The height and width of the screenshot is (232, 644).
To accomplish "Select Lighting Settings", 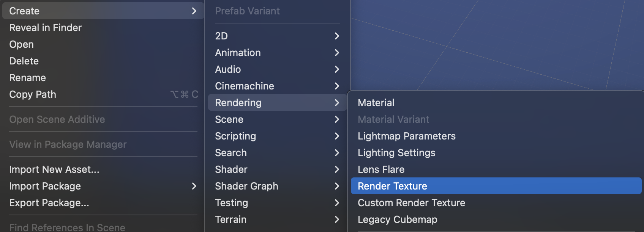I will [x=396, y=152].
